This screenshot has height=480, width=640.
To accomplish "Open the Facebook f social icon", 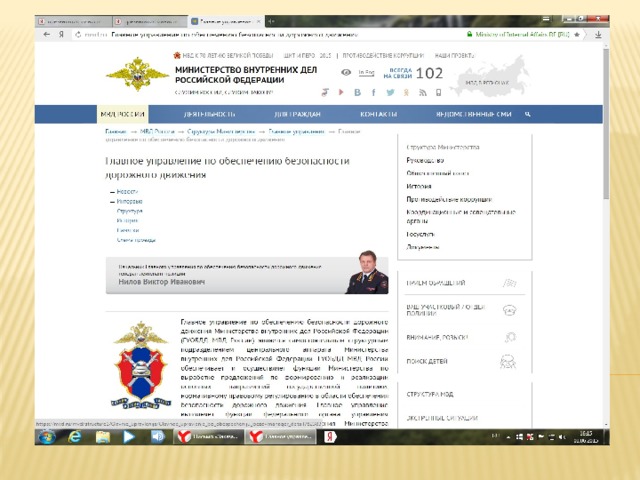I will pyautogui.click(x=373, y=92).
